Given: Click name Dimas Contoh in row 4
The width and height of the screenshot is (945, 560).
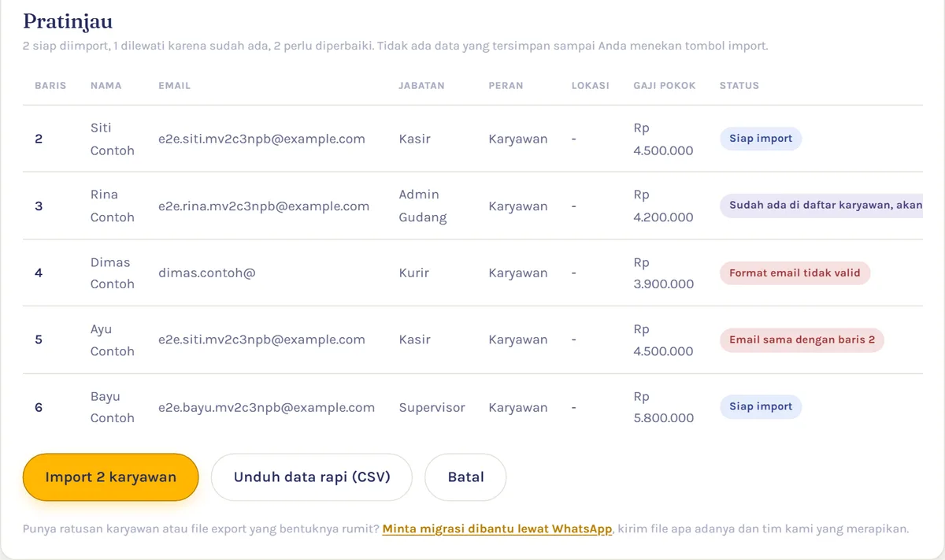Looking at the screenshot, I should point(113,273).
